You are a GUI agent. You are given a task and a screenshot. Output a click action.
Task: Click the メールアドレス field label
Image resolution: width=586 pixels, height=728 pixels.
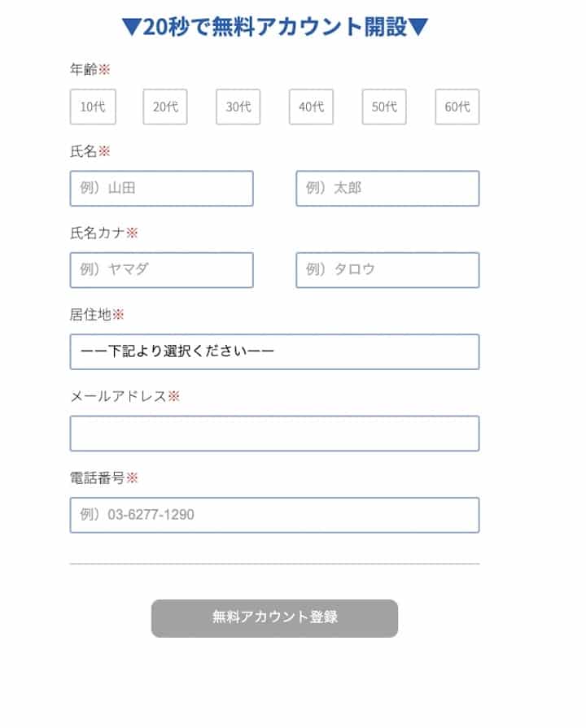(118, 396)
